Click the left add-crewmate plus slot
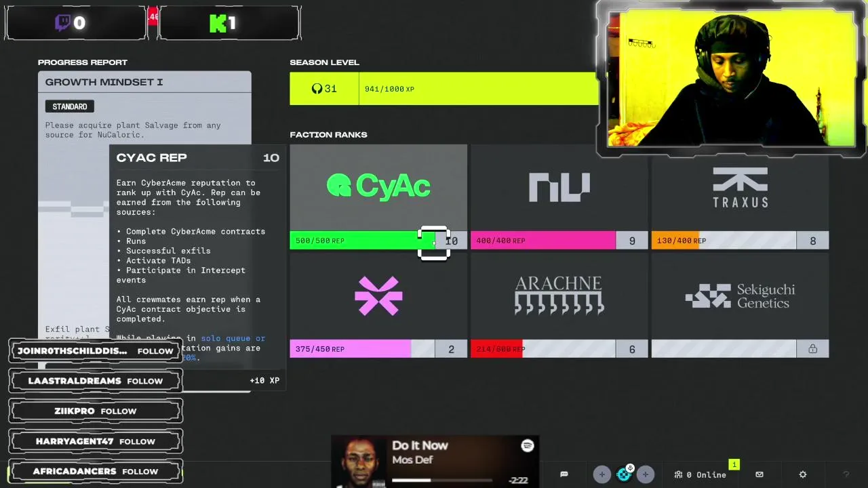The height and width of the screenshot is (488, 868). pyautogui.click(x=601, y=474)
